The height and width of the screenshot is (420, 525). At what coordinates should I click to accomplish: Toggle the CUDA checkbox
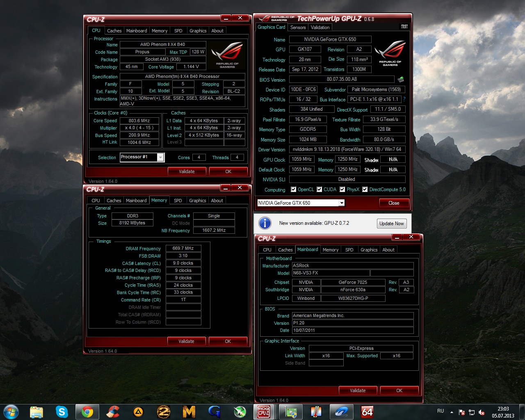[319, 189]
